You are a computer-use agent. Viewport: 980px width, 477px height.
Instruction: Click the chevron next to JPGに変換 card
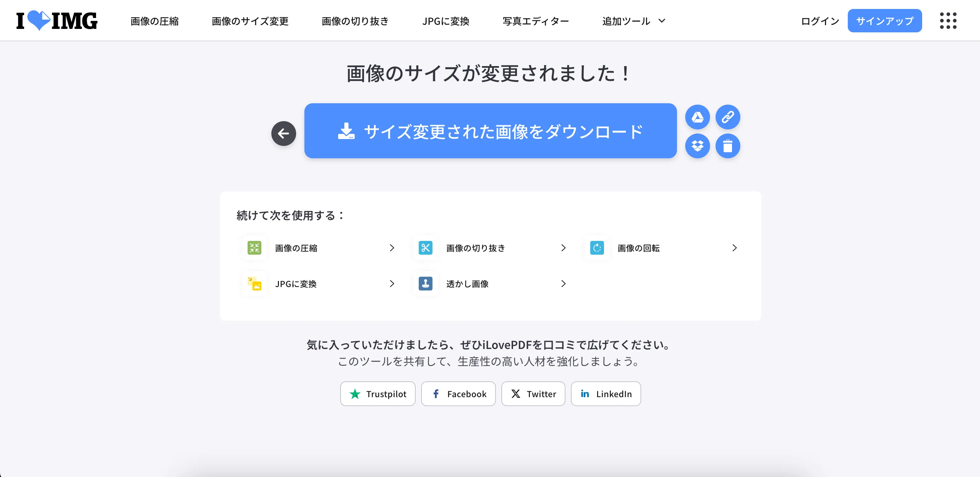392,284
